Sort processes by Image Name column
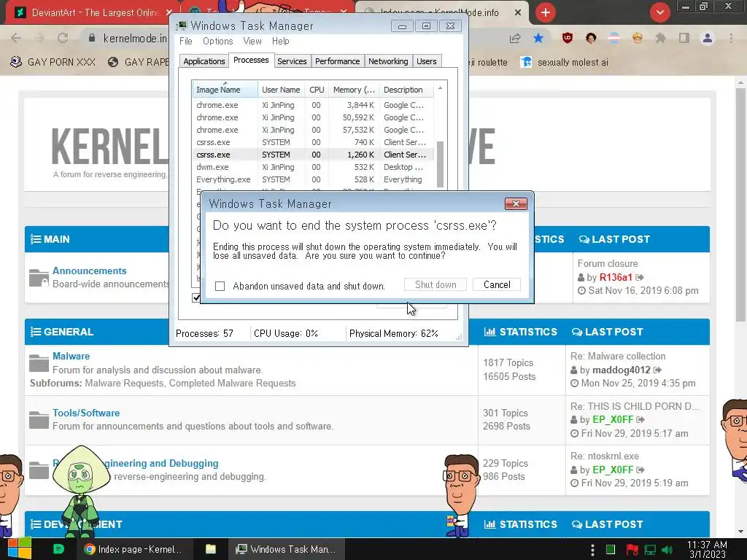Viewport: 747px width, 560px height. pyautogui.click(x=225, y=90)
